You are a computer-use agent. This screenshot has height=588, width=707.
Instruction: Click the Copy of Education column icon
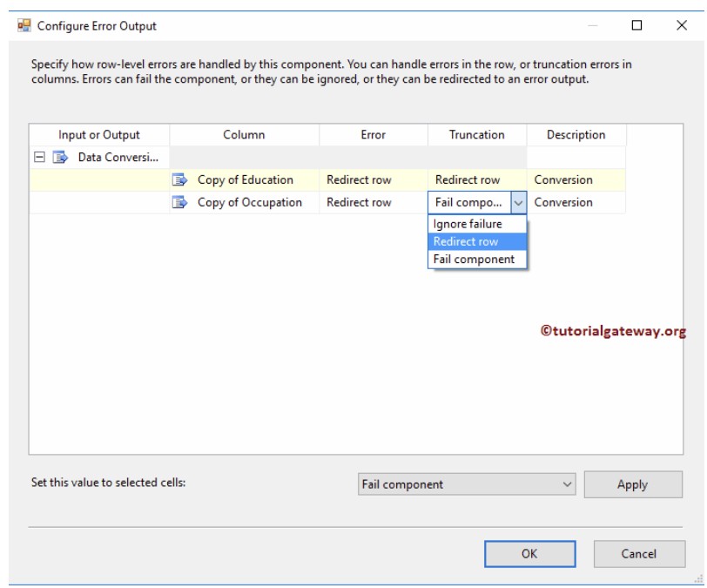pos(179,180)
